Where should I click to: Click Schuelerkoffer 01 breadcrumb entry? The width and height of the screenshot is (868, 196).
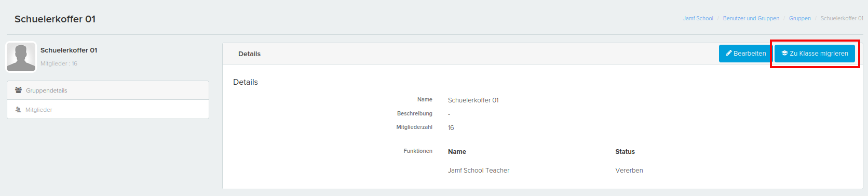pos(842,18)
